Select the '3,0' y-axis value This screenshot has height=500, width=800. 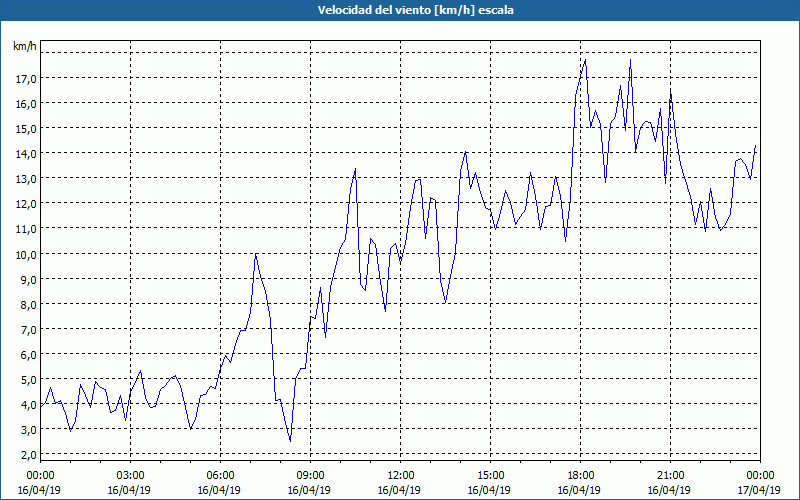pyautogui.click(x=29, y=430)
